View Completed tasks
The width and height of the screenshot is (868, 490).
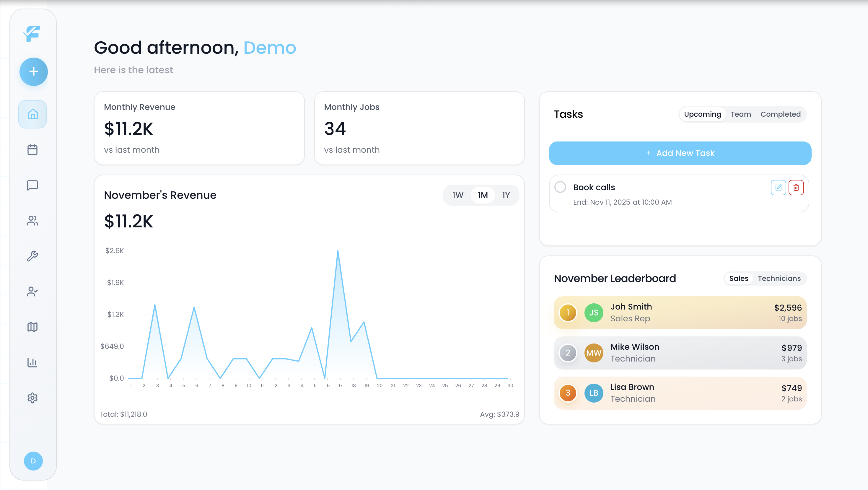pyautogui.click(x=781, y=114)
